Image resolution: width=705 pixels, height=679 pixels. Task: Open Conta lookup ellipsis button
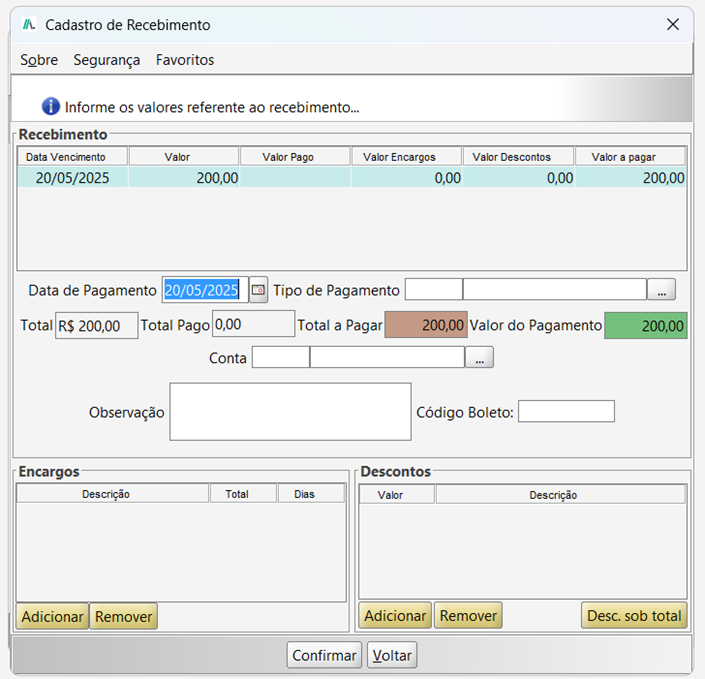(x=479, y=357)
